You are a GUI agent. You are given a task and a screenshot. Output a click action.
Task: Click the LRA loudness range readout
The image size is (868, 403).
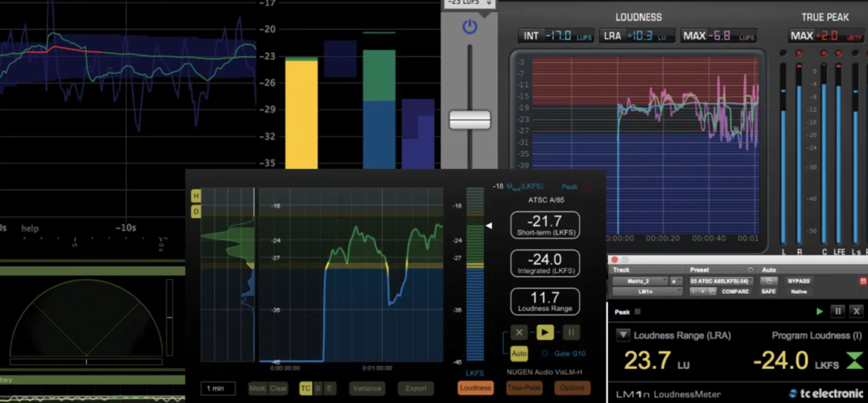[x=637, y=36]
